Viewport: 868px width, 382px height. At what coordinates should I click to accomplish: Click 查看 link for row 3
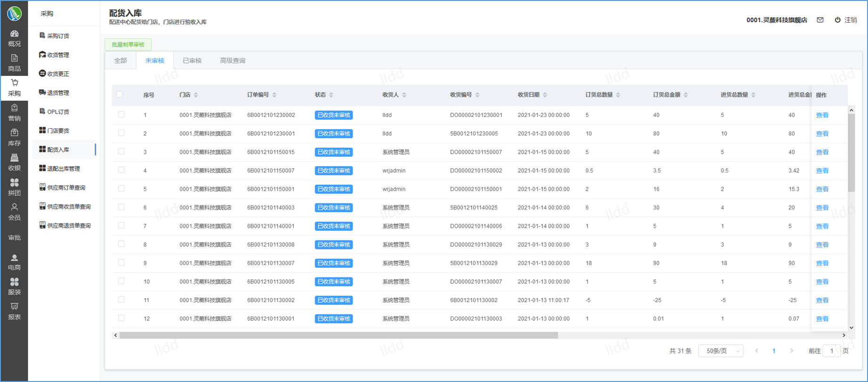point(822,152)
